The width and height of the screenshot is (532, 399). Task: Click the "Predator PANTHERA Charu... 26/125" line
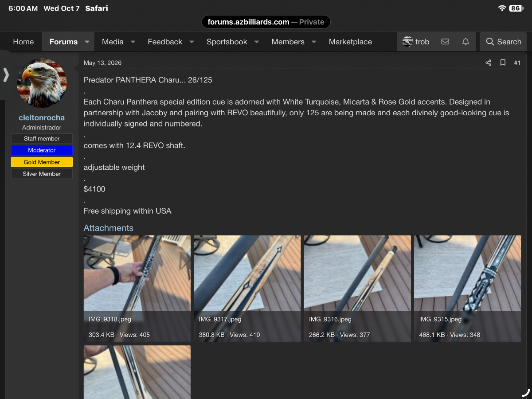[x=148, y=80]
